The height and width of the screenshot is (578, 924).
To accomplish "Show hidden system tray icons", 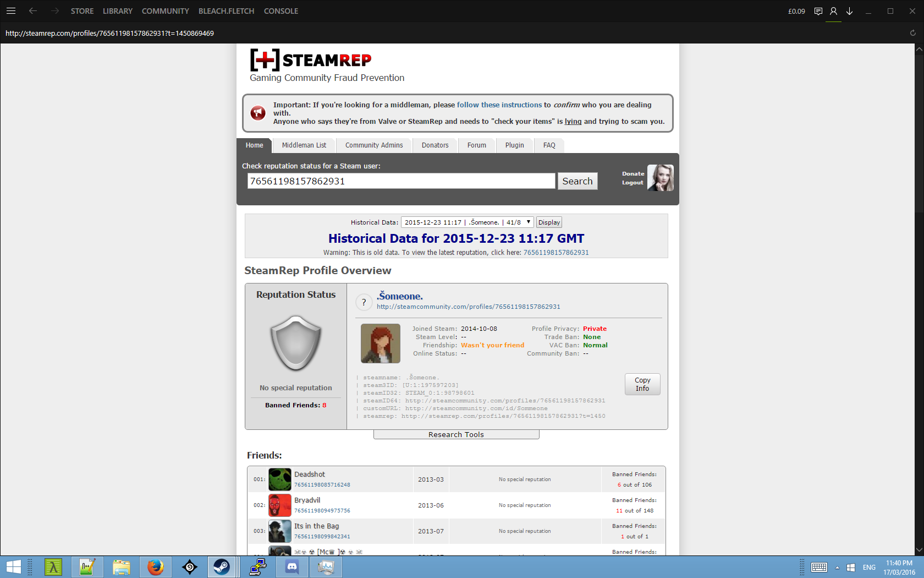I will 837,568.
